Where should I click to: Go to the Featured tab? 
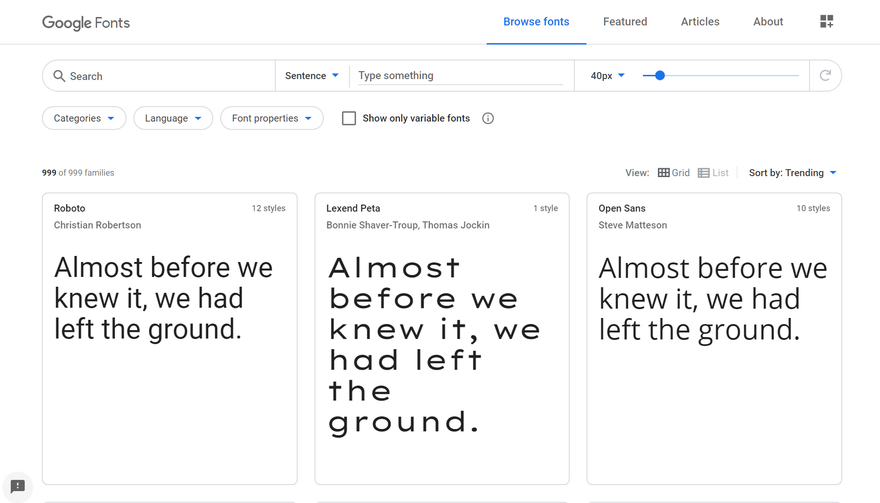pos(625,21)
